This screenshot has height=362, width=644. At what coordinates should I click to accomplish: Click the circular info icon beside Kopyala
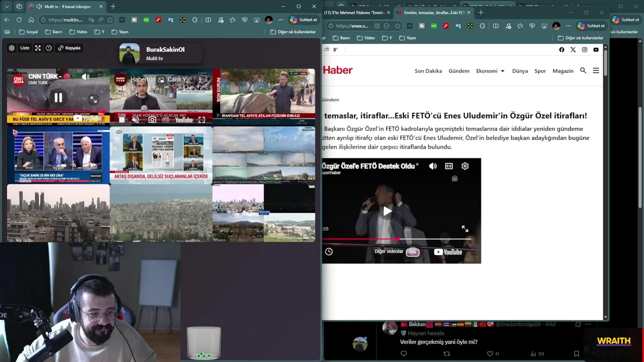(x=49, y=48)
